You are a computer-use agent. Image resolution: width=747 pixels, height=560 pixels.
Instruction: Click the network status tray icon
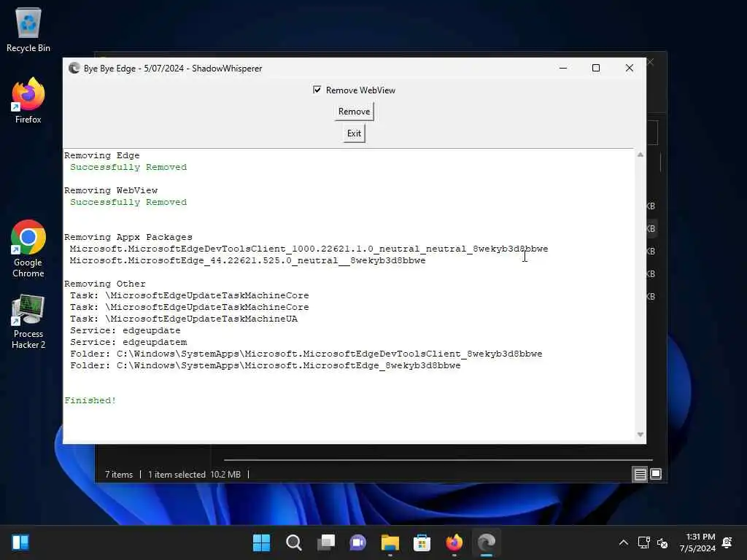(x=643, y=542)
